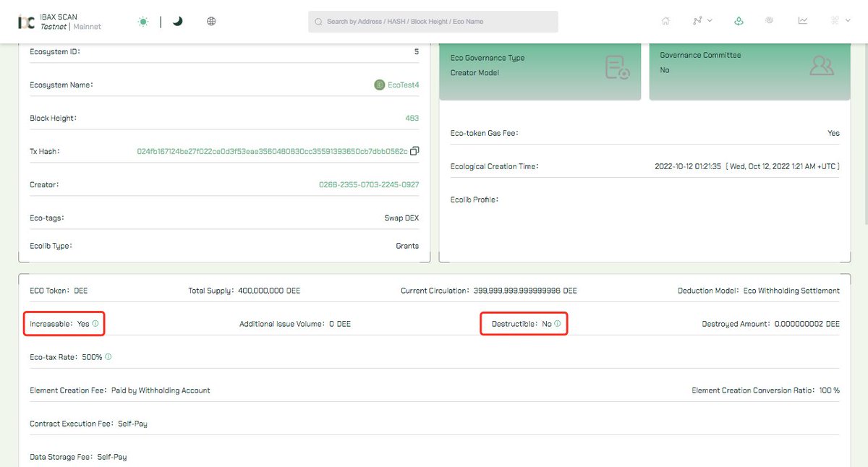Open the EcoTest4 ecosystem link
This screenshot has height=467, width=868.
click(x=403, y=85)
